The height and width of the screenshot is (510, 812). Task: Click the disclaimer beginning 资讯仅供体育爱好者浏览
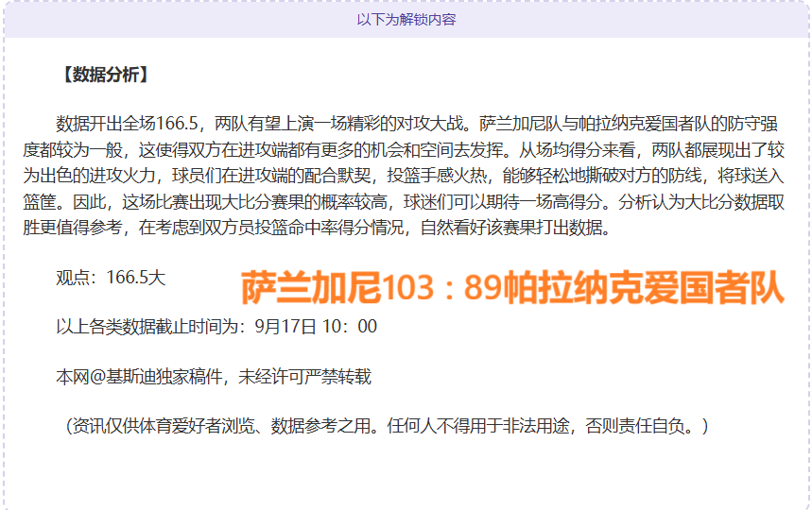(386, 426)
